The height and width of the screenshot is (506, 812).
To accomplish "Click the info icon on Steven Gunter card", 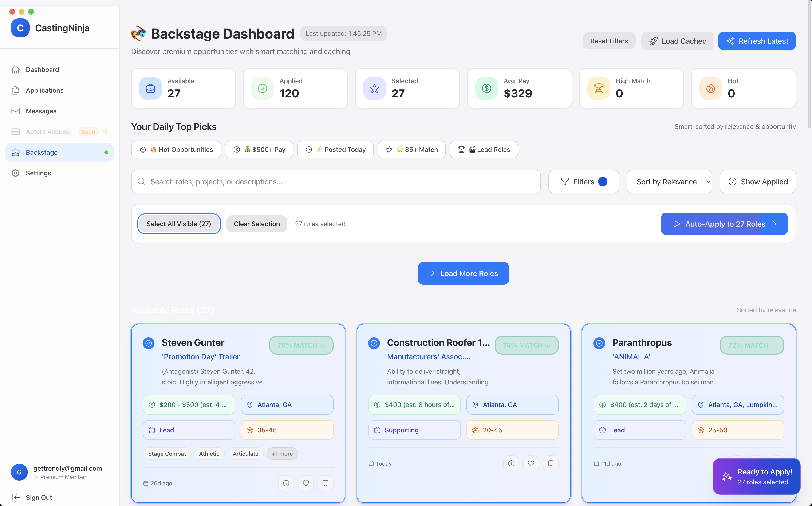I will tap(286, 483).
